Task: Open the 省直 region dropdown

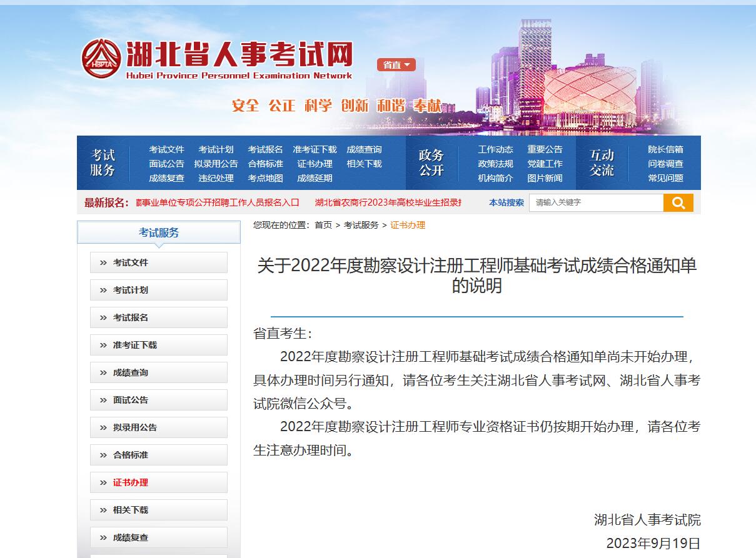Action: 396,64
